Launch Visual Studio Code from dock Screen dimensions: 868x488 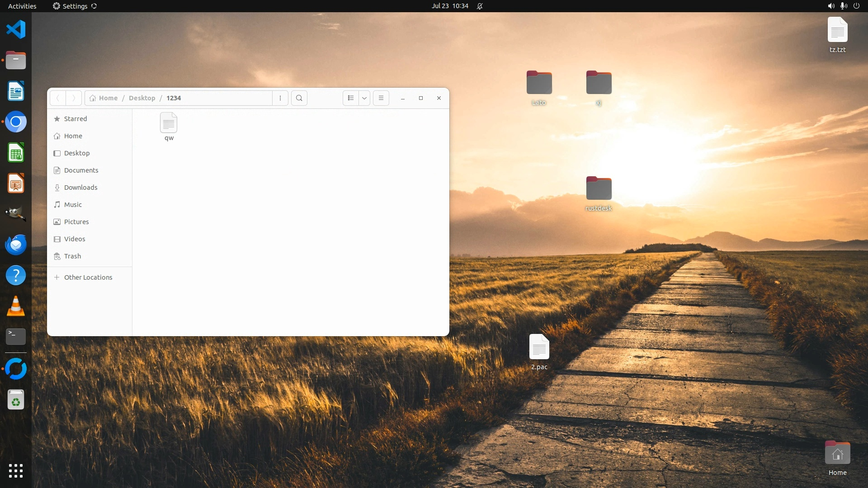coord(16,30)
